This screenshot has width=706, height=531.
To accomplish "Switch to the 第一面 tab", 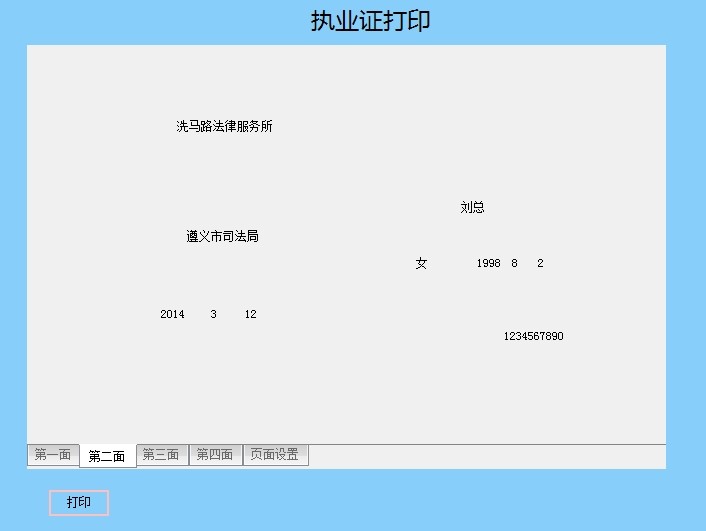I will point(53,455).
